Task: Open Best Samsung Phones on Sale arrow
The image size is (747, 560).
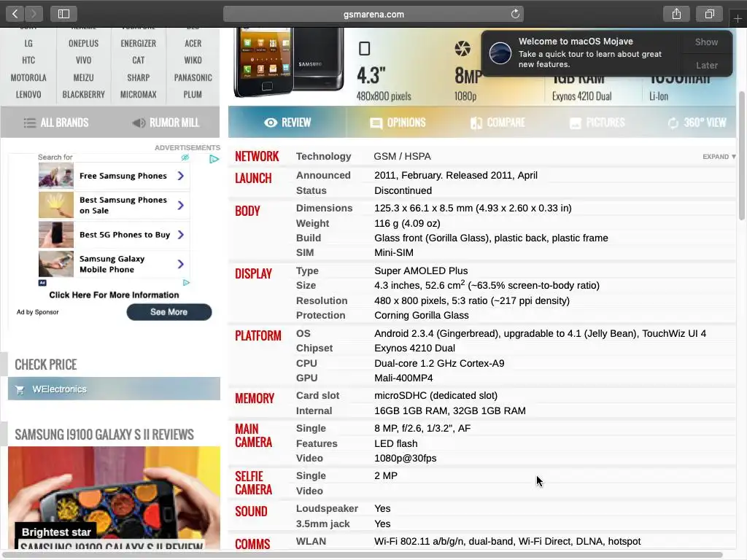Action: [x=181, y=205]
